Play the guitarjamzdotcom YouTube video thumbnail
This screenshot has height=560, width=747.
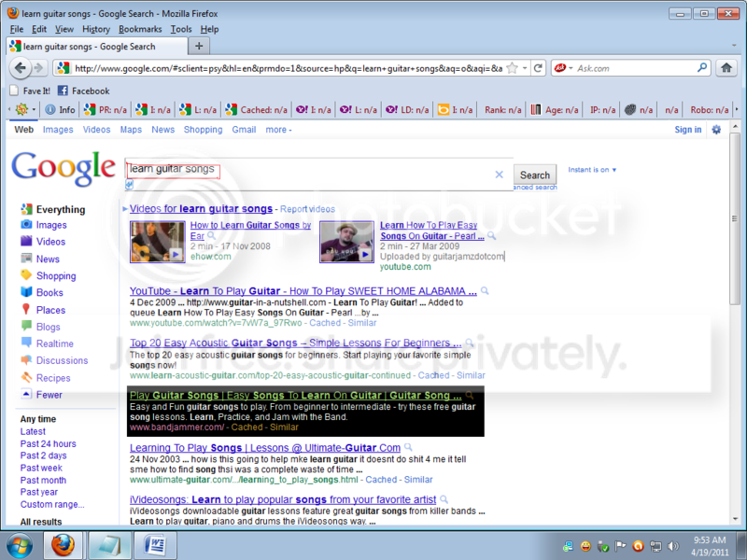(x=346, y=242)
